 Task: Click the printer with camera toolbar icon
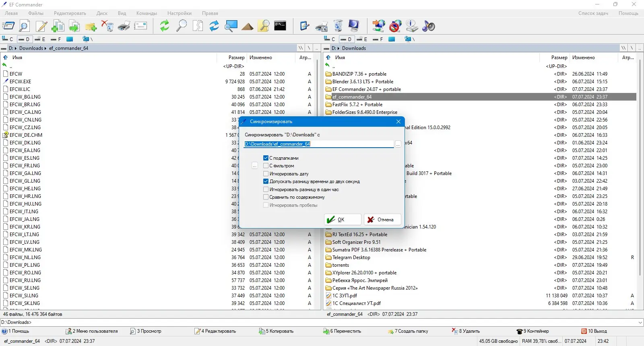click(321, 27)
